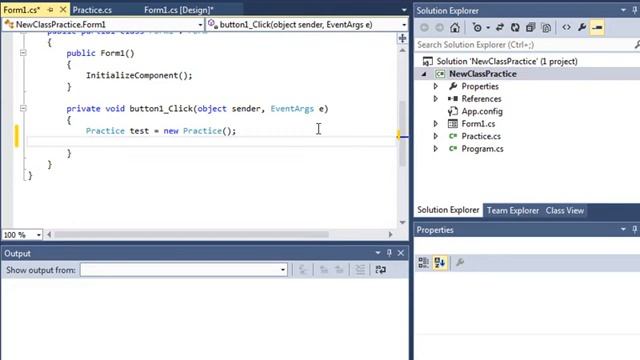Click the Forward arrow in Solution Explorer toolbar

tap(440, 27)
